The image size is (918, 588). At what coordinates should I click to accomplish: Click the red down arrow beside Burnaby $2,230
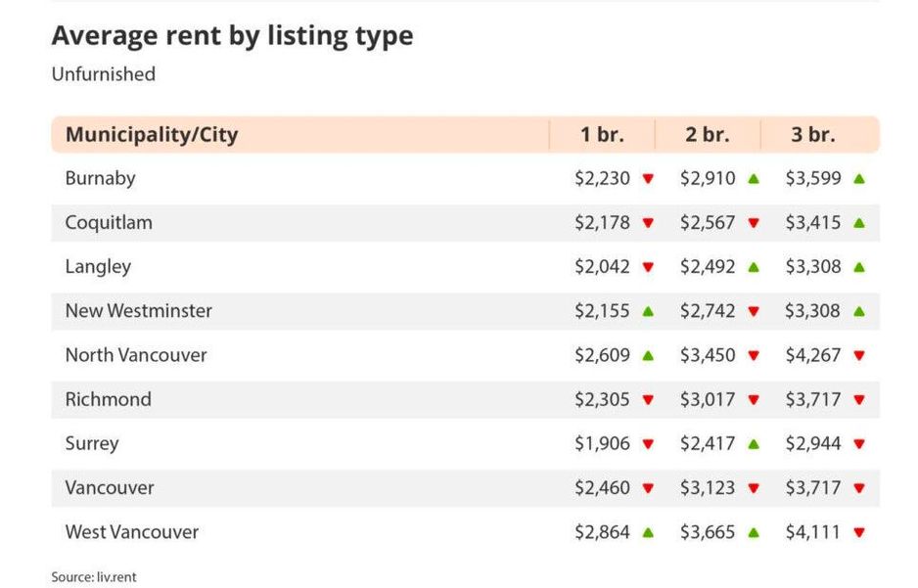[x=648, y=179]
